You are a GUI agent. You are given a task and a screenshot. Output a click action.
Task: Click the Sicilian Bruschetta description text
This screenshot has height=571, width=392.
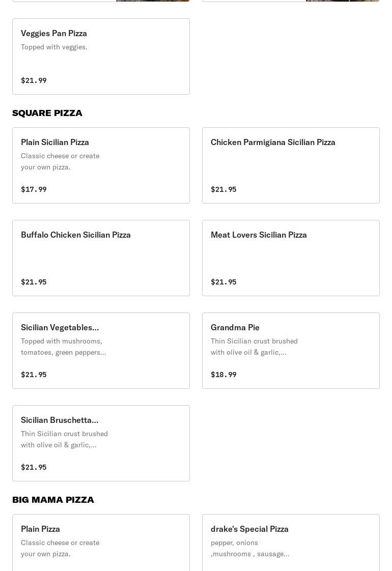click(x=64, y=439)
